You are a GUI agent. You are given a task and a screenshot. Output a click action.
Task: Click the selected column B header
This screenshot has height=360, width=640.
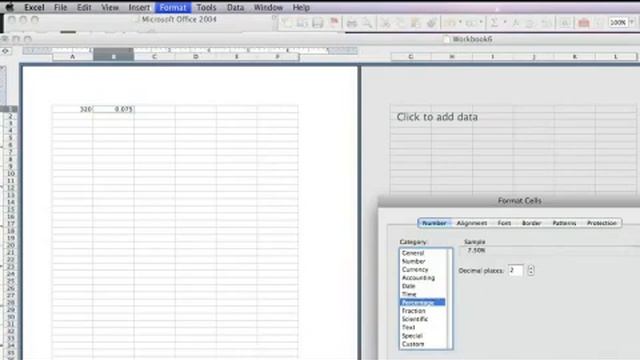[113, 57]
